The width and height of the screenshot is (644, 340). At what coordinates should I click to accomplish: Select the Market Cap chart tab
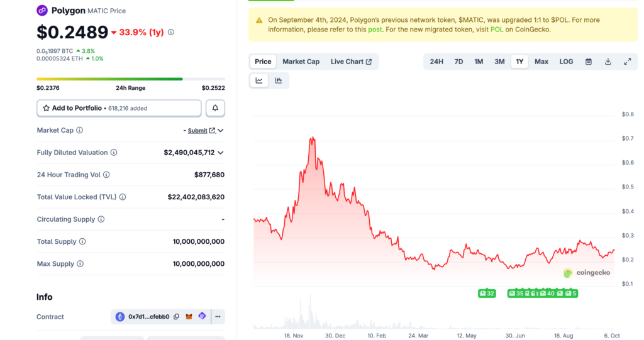[301, 62]
